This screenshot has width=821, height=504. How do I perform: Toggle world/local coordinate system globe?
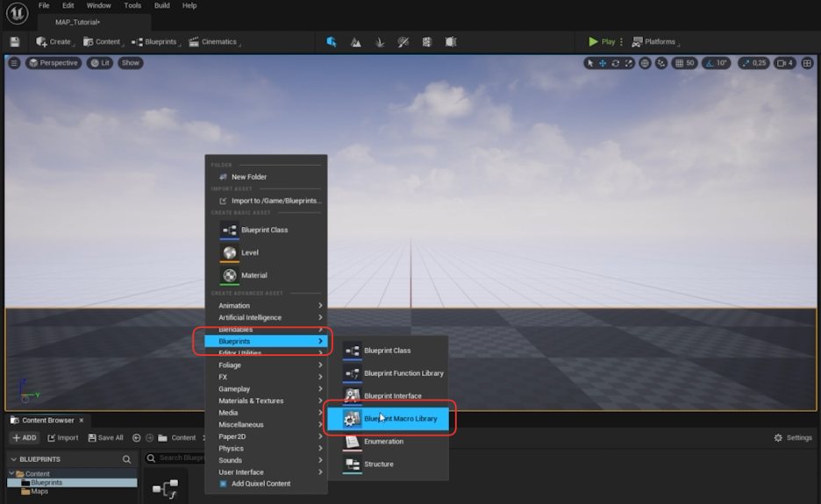645,63
